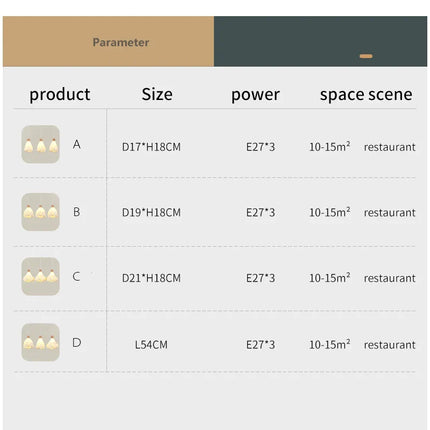
Task: Click the dark green header panel
Action: tap(320, 42)
